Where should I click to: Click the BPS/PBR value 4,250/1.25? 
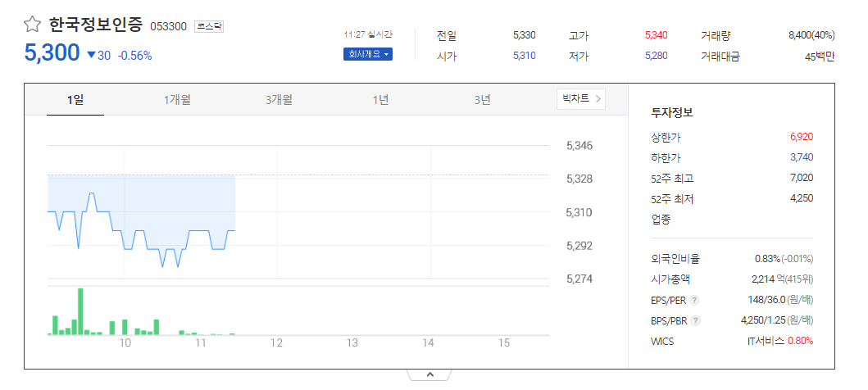tap(763, 320)
